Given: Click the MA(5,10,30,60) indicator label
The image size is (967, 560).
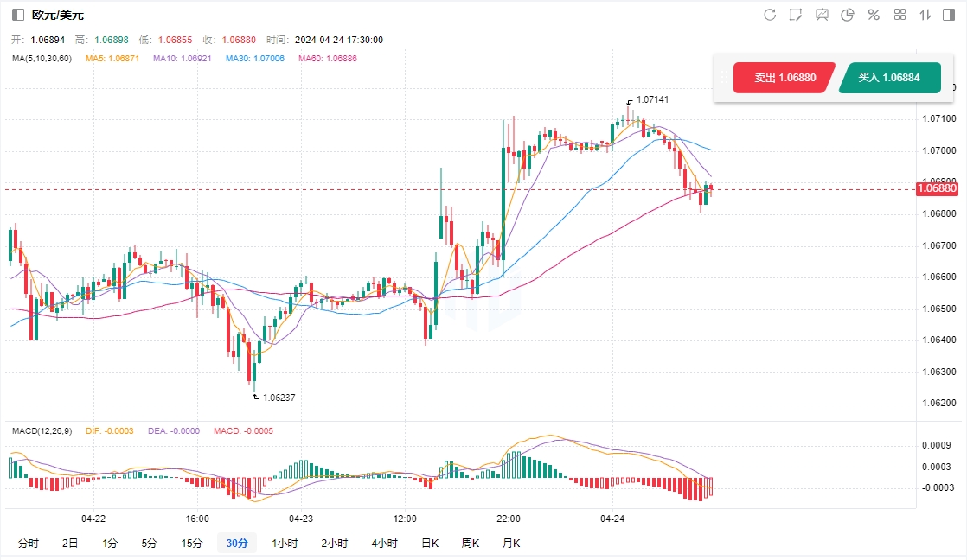Looking at the screenshot, I should point(42,59).
